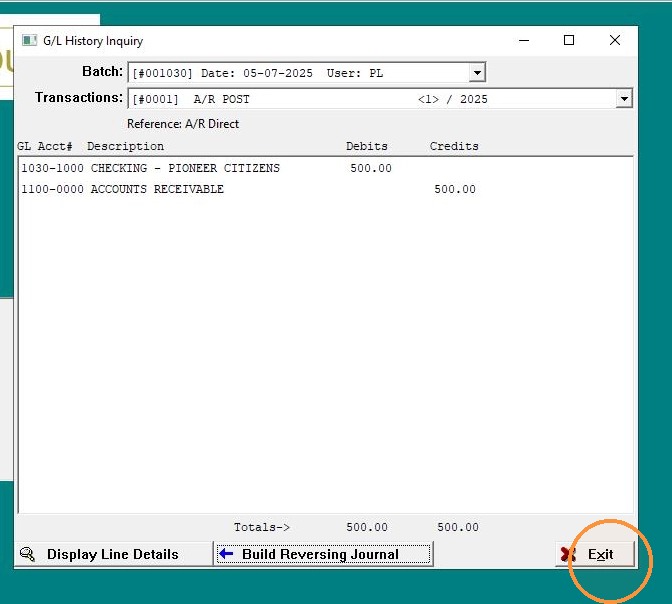672x604 pixels.
Task: Close the G/L History Inquiry window
Action: point(615,40)
